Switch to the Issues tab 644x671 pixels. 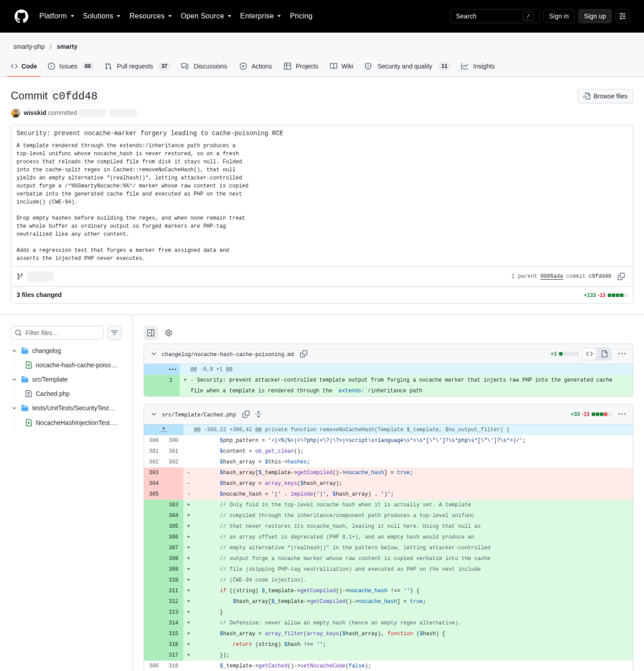pos(70,66)
